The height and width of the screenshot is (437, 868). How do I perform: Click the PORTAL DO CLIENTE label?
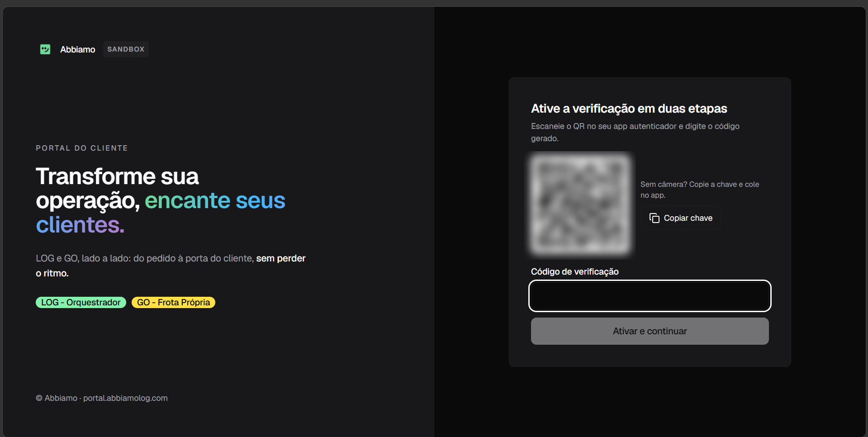coord(82,148)
